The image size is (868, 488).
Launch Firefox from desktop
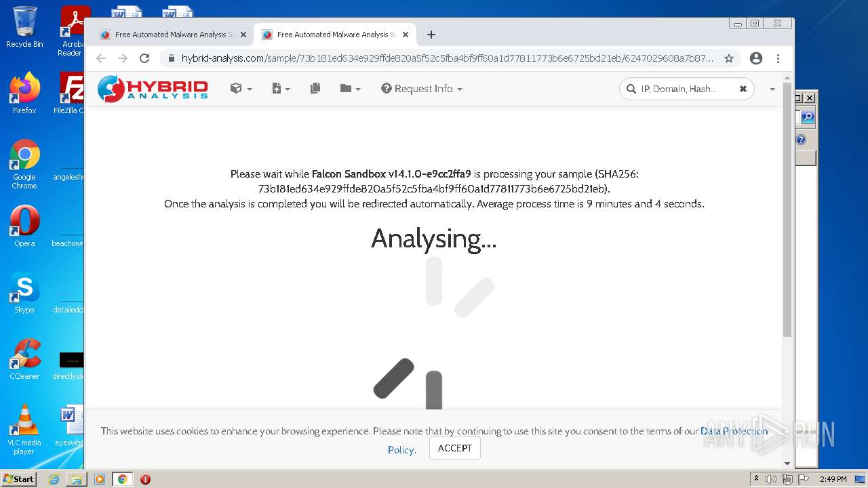(x=24, y=94)
